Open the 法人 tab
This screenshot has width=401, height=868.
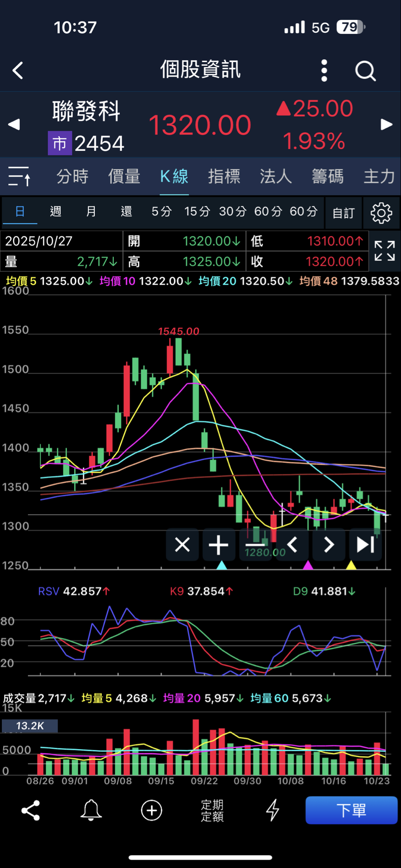[276, 177]
